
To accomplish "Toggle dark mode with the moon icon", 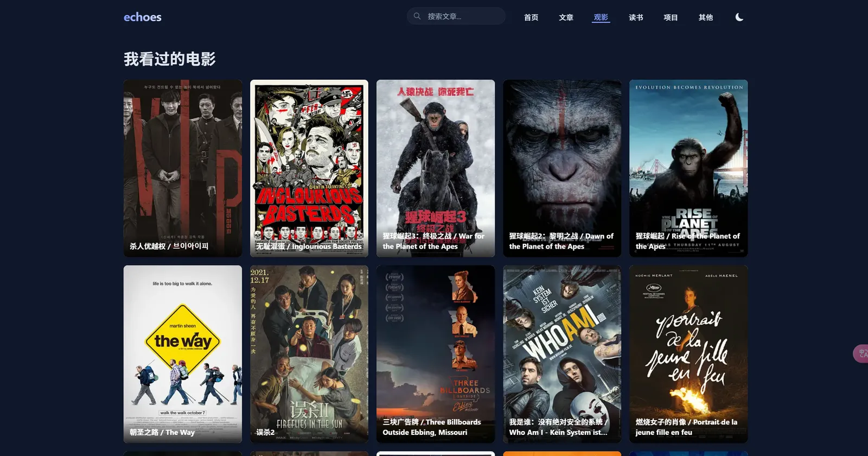I will click(739, 17).
